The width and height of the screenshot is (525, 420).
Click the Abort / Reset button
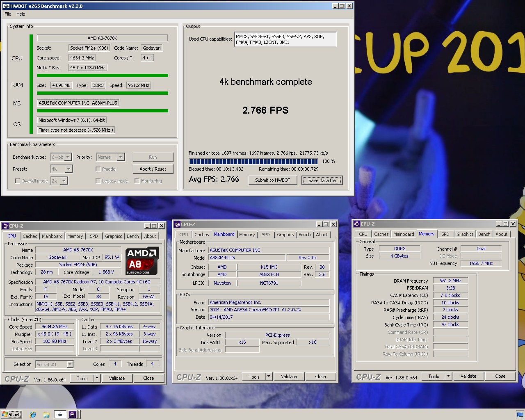tap(153, 169)
